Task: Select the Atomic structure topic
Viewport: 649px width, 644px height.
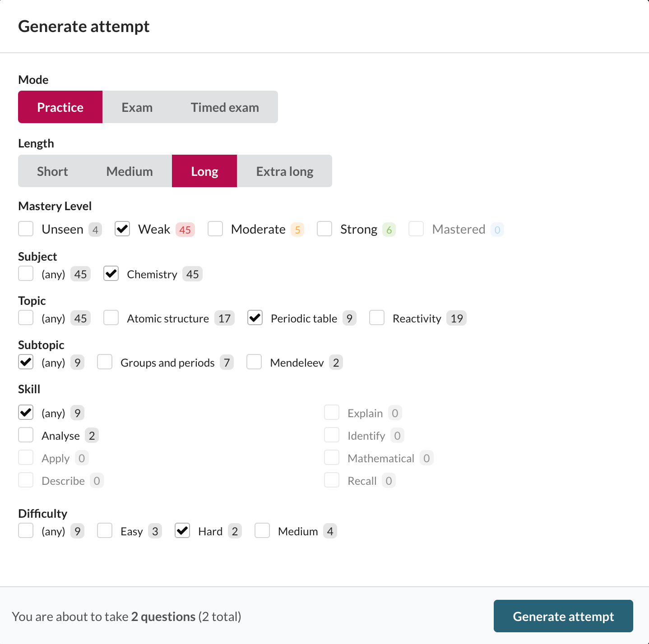Action: tap(111, 318)
